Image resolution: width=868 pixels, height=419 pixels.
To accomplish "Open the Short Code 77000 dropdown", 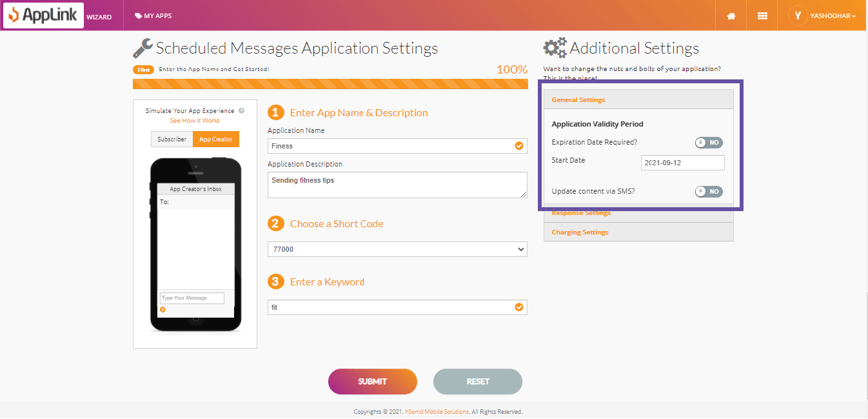I will point(397,249).
